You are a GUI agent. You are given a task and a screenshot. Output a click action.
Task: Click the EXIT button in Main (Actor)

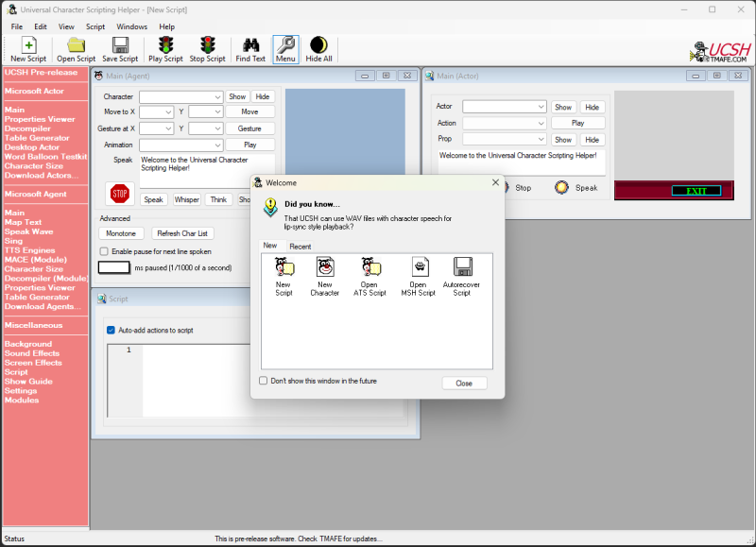(x=696, y=191)
